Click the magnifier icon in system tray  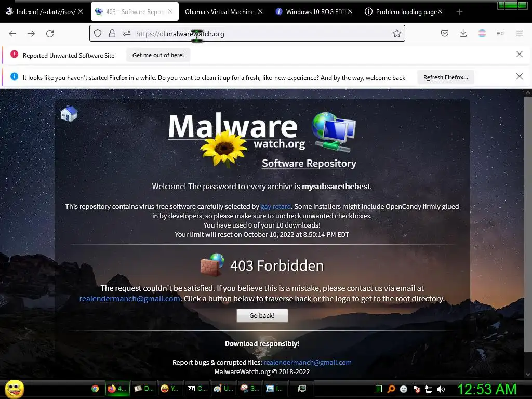391,389
